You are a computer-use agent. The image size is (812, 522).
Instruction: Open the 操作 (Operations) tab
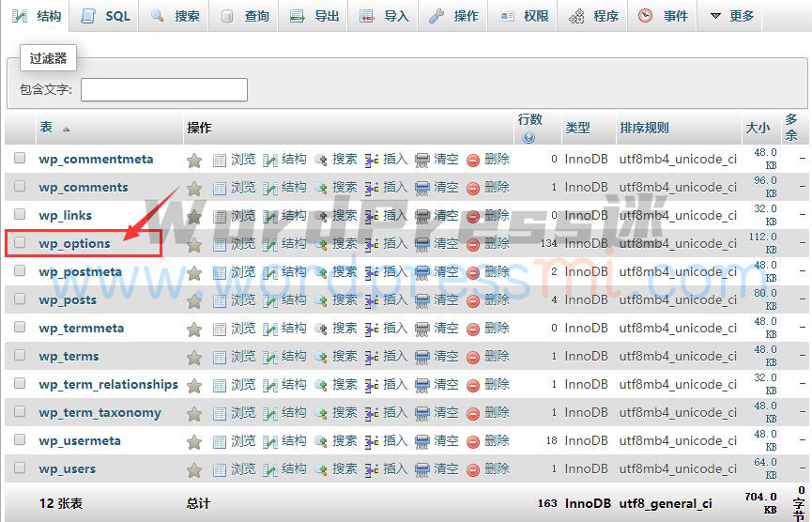(x=453, y=16)
